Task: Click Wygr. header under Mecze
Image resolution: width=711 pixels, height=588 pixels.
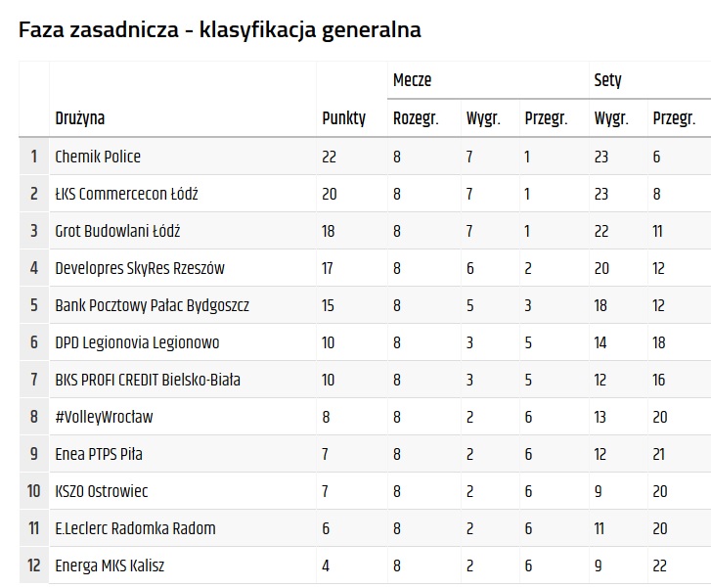Action: pyautogui.click(x=483, y=118)
